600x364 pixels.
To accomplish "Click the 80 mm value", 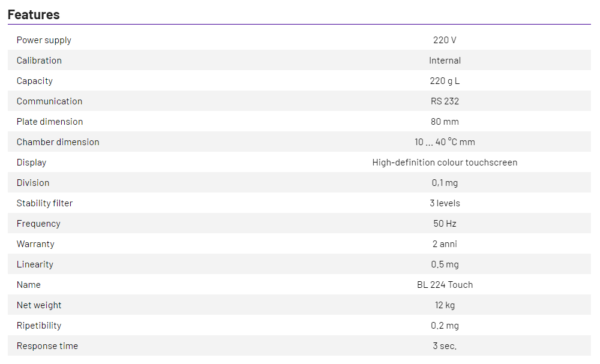I will [x=445, y=122].
